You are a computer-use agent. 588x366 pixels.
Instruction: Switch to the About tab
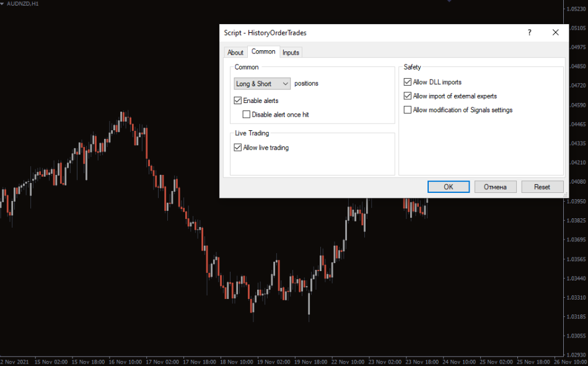pyautogui.click(x=235, y=53)
